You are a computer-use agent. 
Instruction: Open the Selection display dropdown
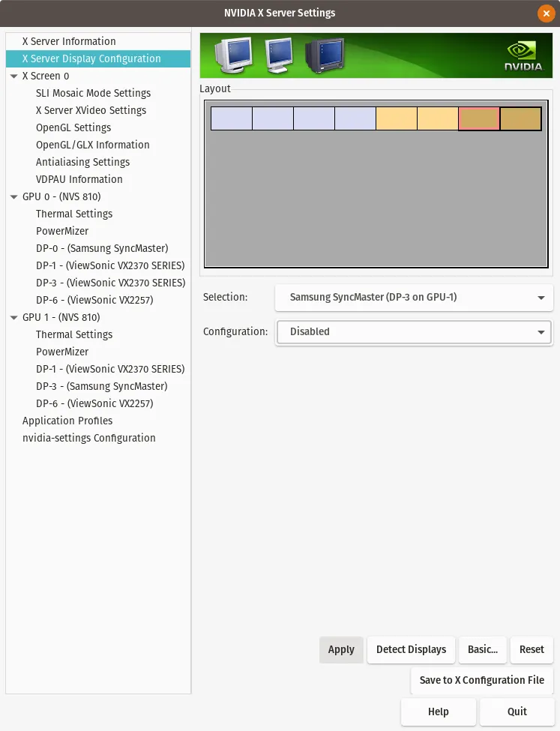(x=414, y=298)
